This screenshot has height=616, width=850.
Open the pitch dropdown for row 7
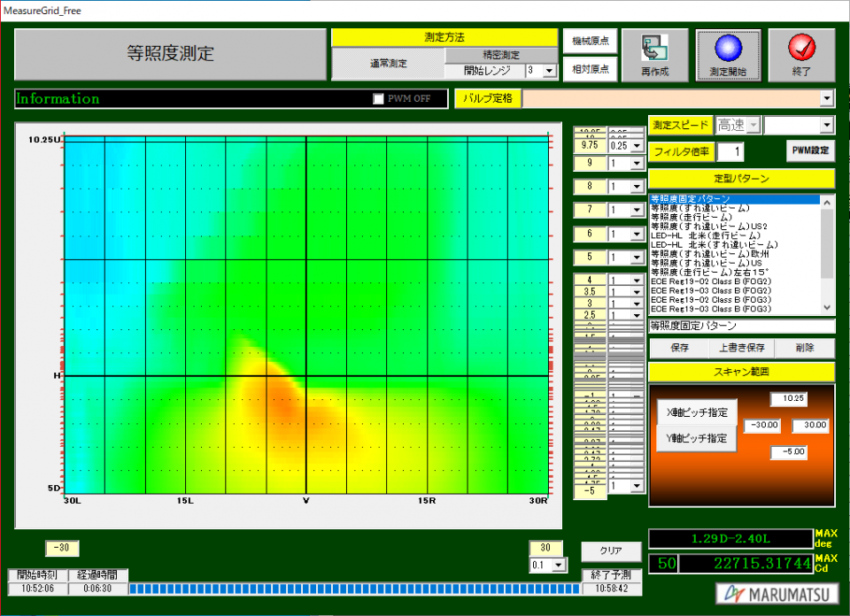point(637,211)
